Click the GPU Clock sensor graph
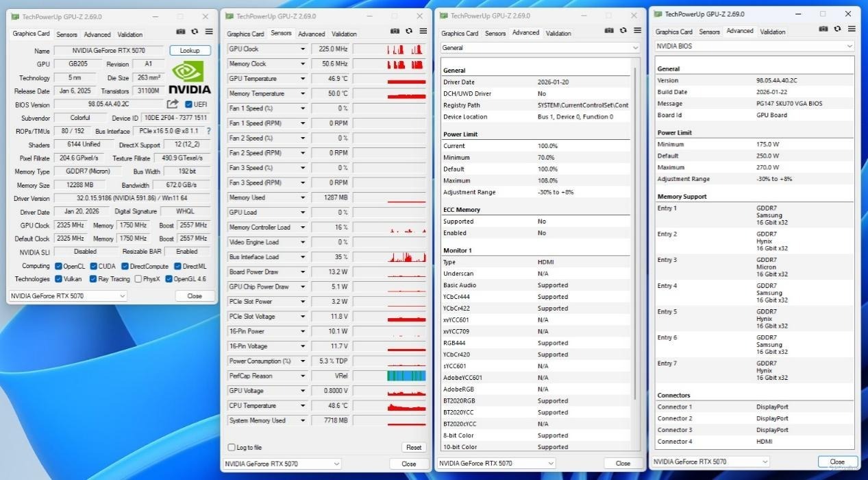 tap(389, 49)
